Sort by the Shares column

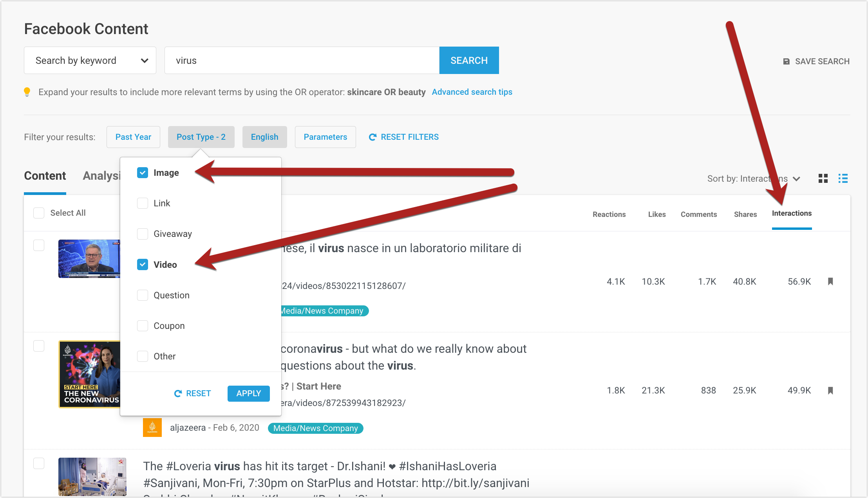click(x=745, y=214)
